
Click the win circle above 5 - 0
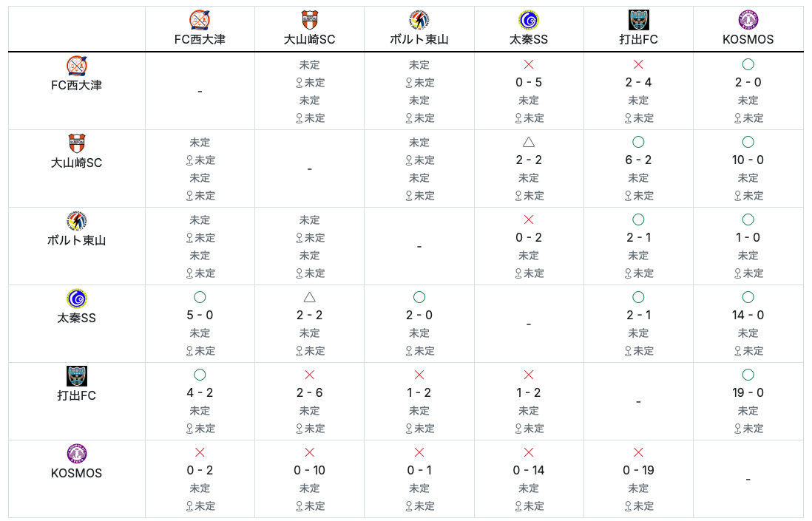coord(200,297)
